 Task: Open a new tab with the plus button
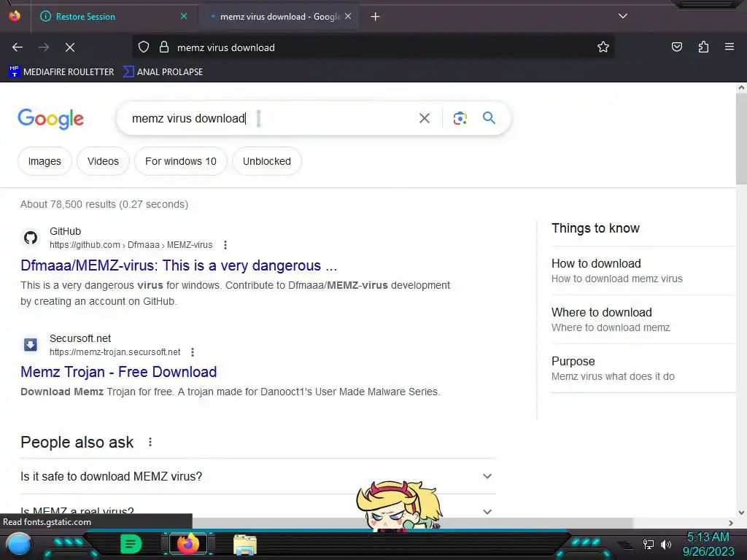(x=375, y=17)
